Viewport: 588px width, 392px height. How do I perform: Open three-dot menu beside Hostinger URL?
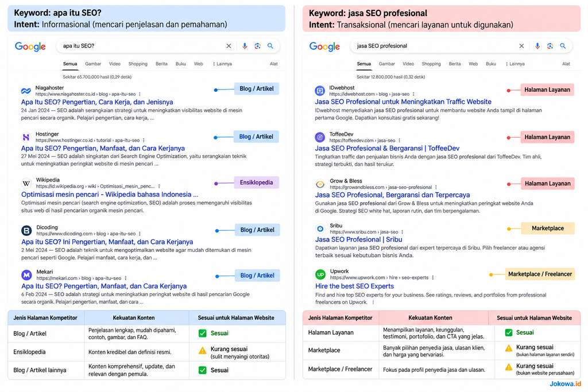tap(144, 140)
